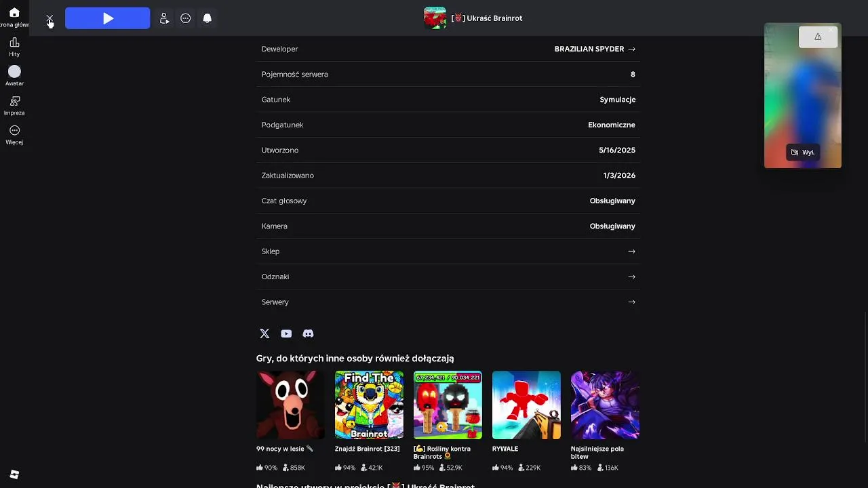The image size is (868, 488).
Task: Click the Roblox logo icon at bottom left
Action: coord(14,474)
